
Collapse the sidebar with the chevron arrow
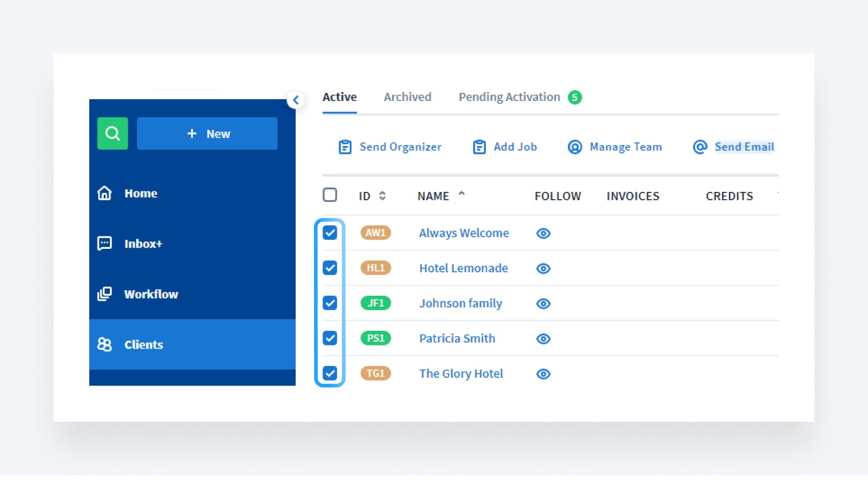(x=296, y=100)
